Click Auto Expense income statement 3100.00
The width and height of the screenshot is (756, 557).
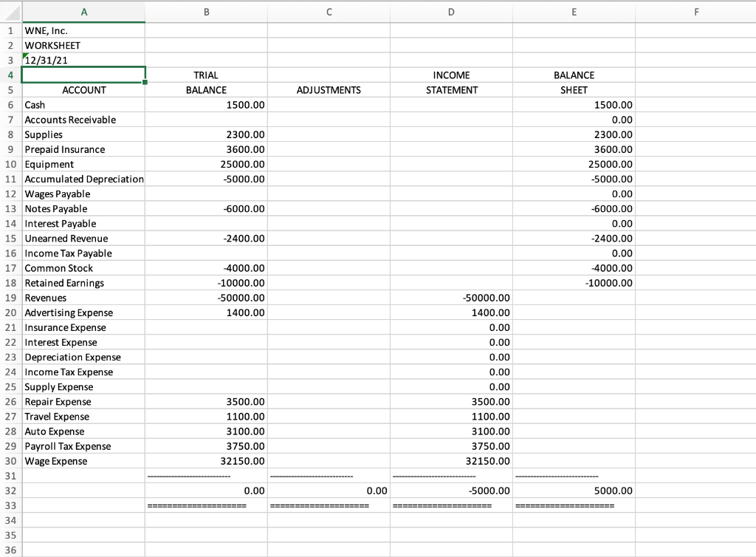pos(451,431)
